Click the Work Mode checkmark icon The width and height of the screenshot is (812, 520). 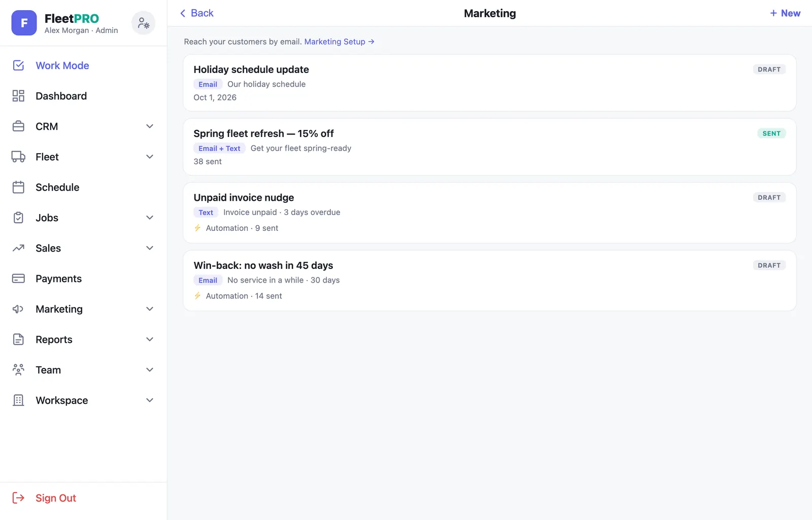tap(18, 65)
